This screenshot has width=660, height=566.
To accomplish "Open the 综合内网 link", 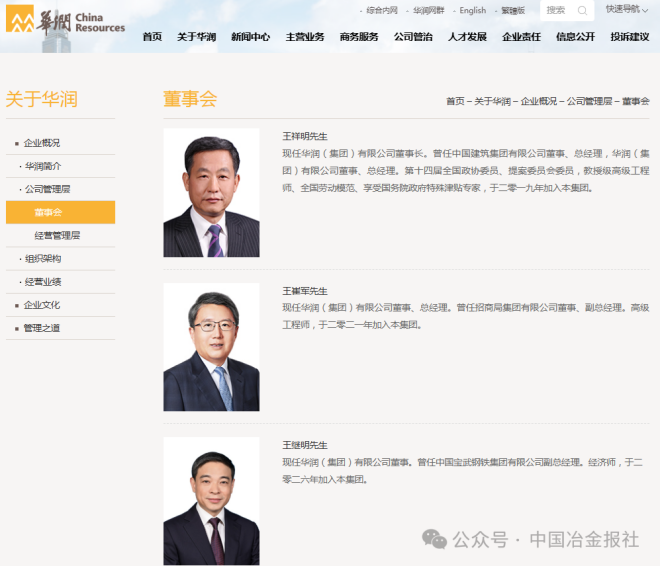I will pyautogui.click(x=381, y=11).
